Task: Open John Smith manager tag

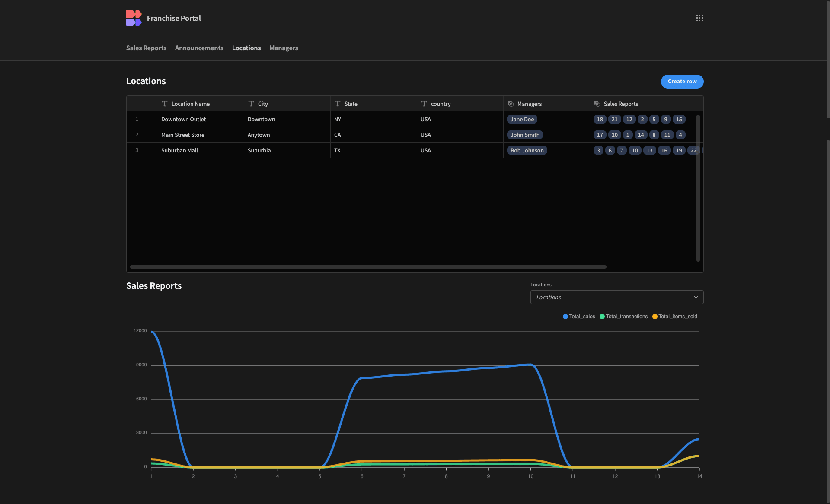Action: pos(525,135)
